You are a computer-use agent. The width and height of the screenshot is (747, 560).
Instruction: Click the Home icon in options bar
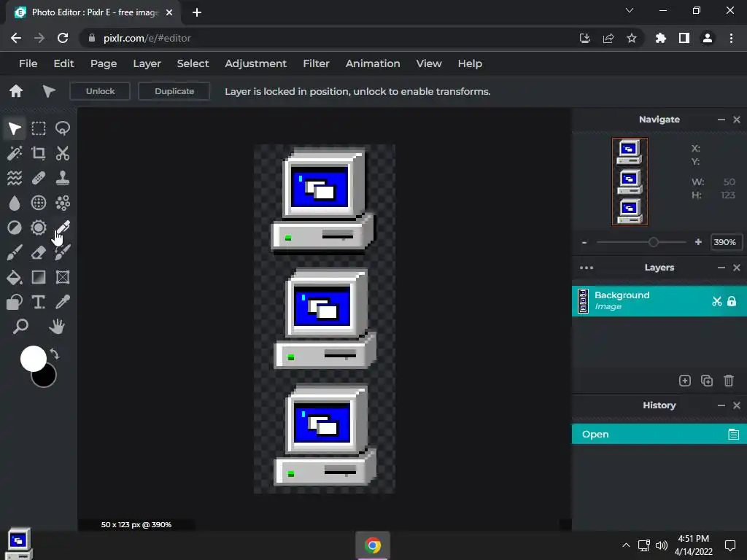(x=16, y=91)
